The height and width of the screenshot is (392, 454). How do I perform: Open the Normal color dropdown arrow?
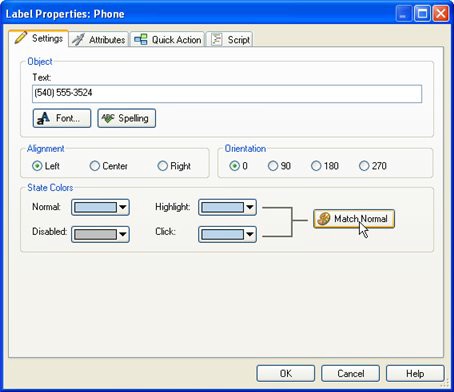[123, 207]
